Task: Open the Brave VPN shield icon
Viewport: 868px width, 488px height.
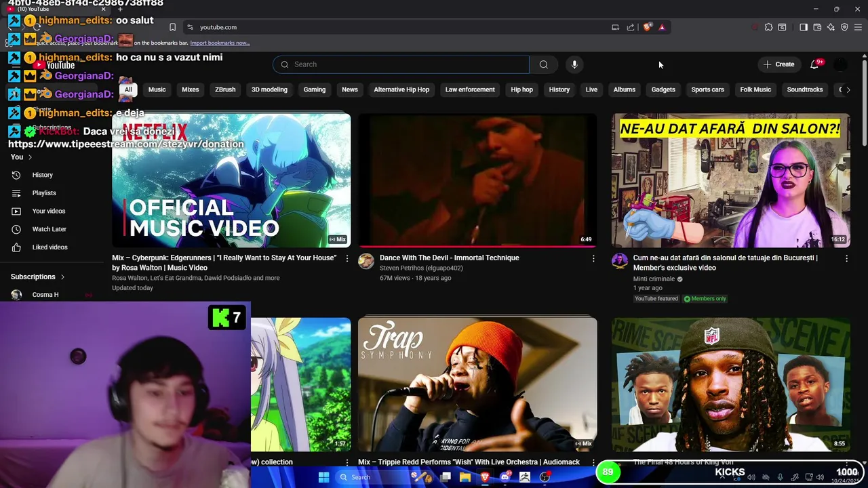Action: coord(844,27)
